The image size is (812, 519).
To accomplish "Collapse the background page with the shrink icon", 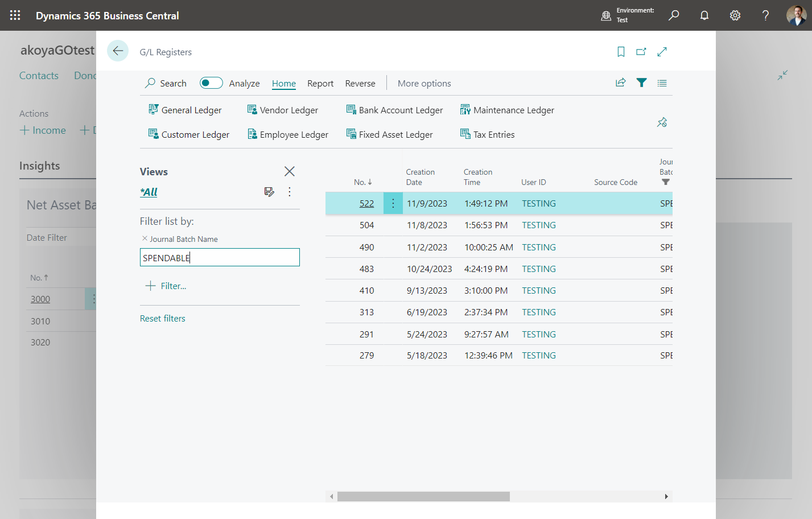I will (782, 75).
